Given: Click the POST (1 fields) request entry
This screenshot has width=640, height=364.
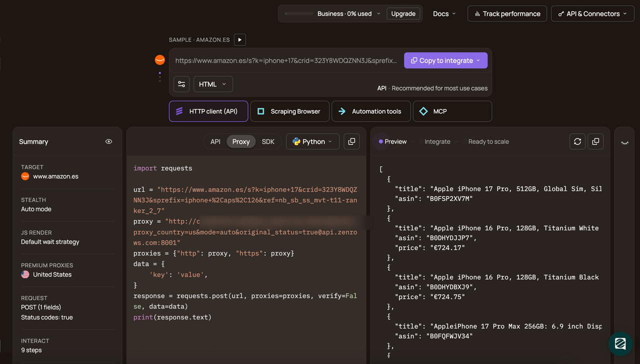Looking at the screenshot, I should [41, 307].
